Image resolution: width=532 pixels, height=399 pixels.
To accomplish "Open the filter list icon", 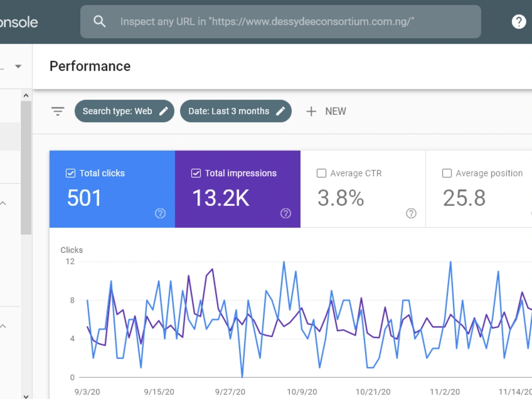I will (57, 111).
